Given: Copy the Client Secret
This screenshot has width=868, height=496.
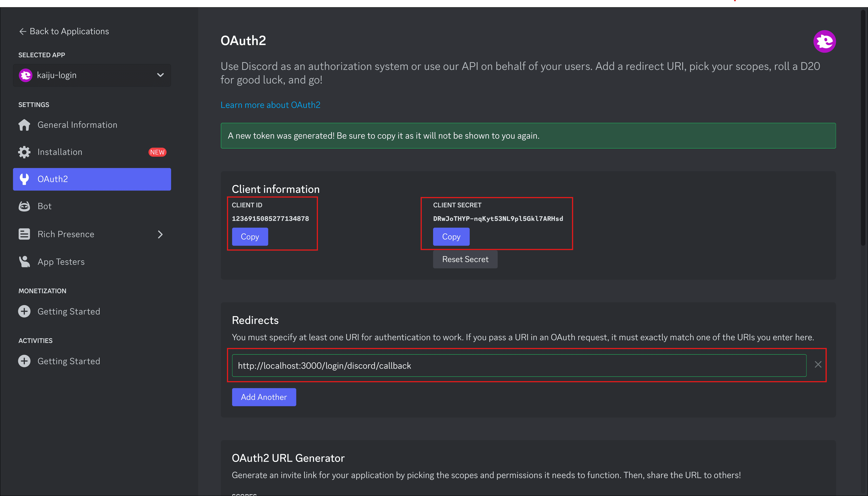Looking at the screenshot, I should [x=451, y=237].
